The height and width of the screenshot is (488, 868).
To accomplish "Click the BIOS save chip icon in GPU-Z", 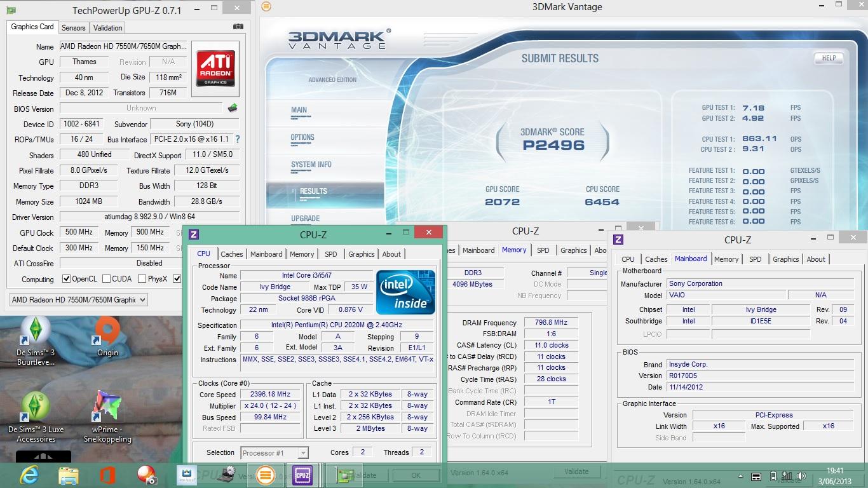I will point(233,108).
